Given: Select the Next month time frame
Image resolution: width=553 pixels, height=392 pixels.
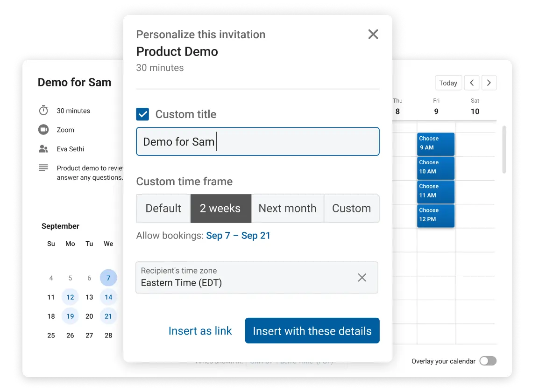Looking at the screenshot, I should point(287,209).
